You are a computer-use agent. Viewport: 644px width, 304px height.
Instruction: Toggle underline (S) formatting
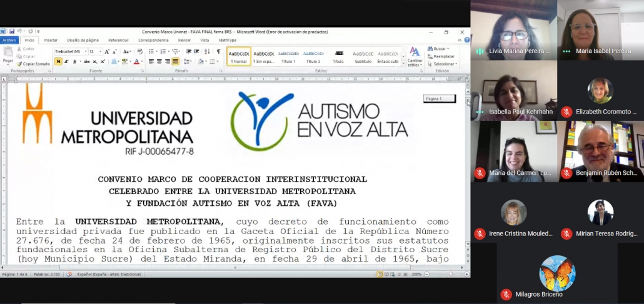click(x=74, y=62)
